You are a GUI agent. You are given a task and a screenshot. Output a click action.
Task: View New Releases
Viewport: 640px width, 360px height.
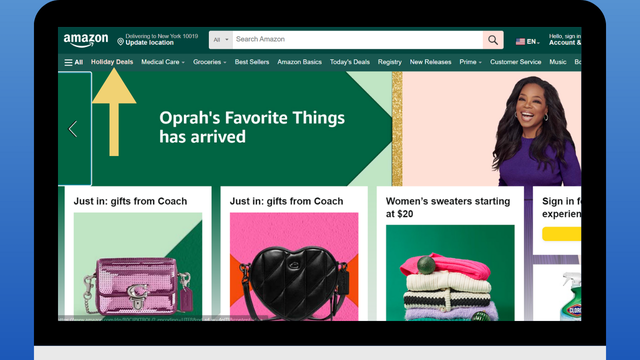(x=431, y=62)
